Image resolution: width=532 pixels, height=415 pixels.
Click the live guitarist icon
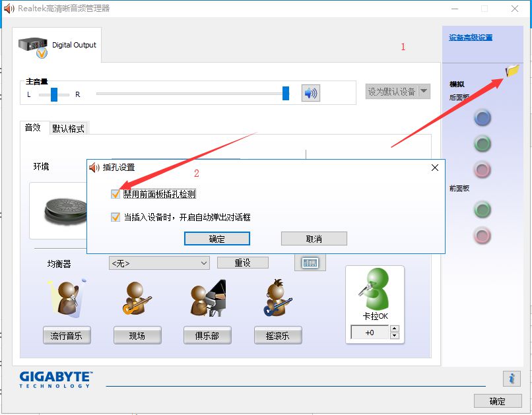137,298
